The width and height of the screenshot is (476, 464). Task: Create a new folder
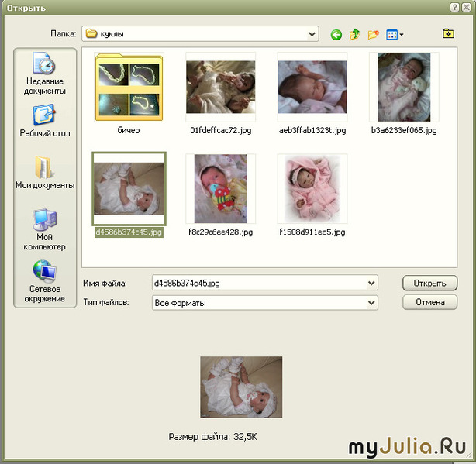(x=374, y=35)
